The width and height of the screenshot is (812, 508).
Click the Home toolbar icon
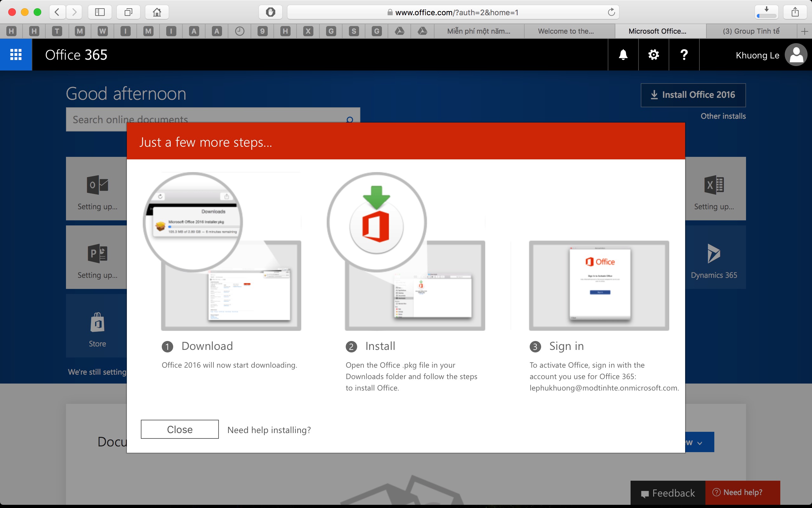157,12
